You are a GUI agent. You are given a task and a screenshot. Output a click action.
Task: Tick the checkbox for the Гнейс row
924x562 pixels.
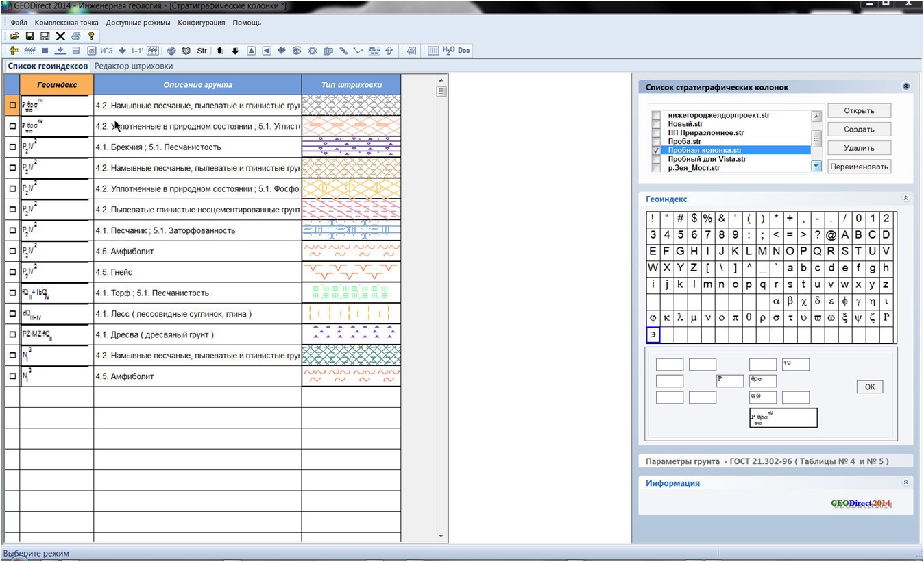[12, 272]
